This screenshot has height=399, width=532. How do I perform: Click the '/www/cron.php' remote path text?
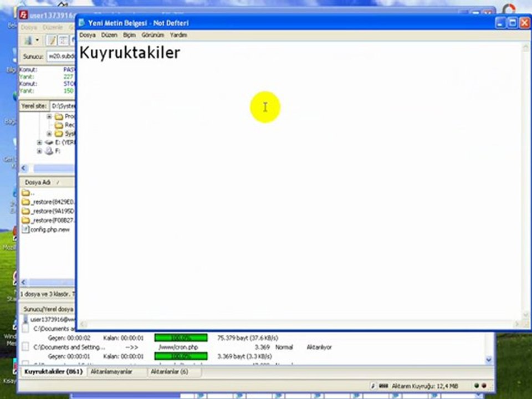point(178,347)
